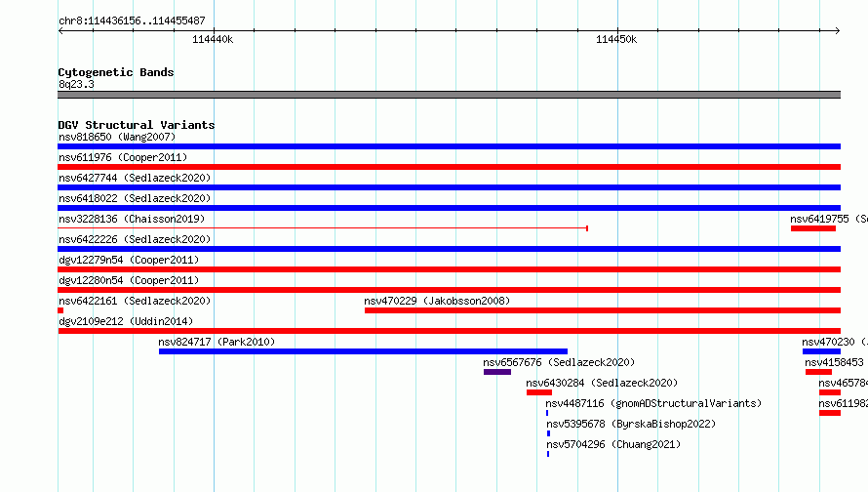Click the chr8:114436156..114455487 region label
Screen dimensions: 868x492
[132, 20]
